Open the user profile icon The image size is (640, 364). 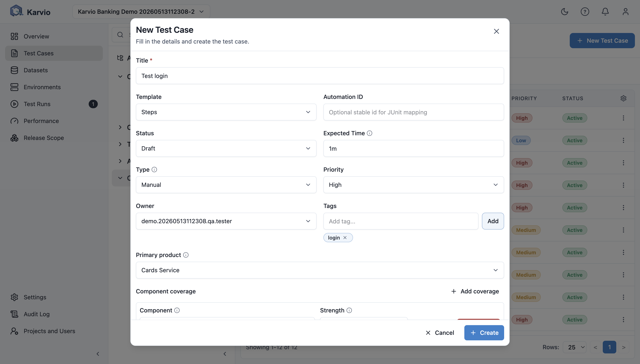(625, 11)
